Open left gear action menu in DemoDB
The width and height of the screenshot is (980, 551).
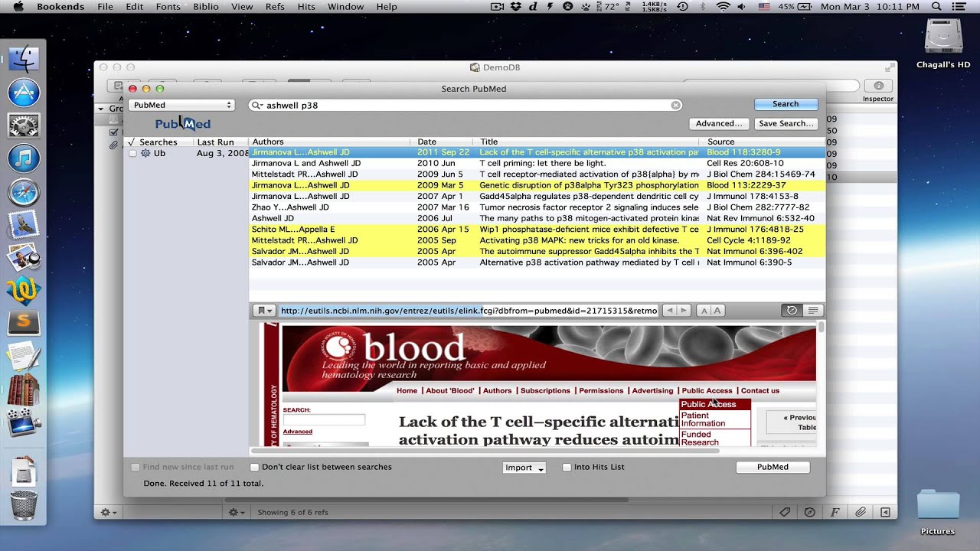pos(109,512)
